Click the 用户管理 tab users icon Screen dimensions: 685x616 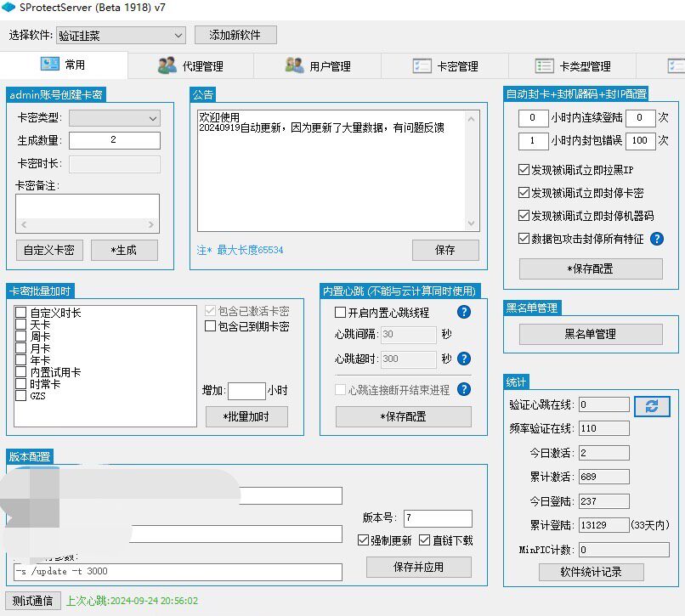(x=294, y=65)
